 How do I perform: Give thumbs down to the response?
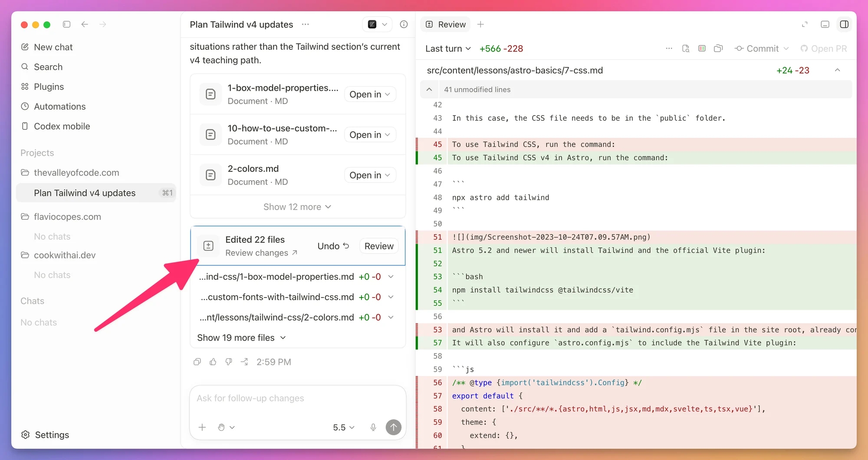[x=229, y=362]
